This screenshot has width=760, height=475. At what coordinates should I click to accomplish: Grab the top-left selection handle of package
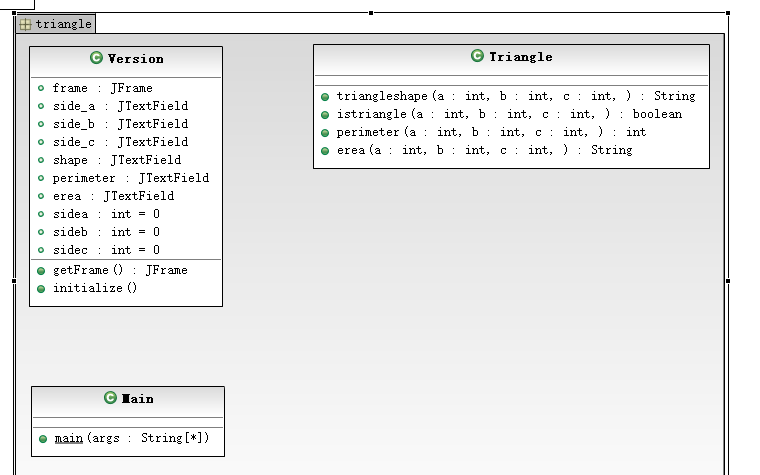(14, 13)
